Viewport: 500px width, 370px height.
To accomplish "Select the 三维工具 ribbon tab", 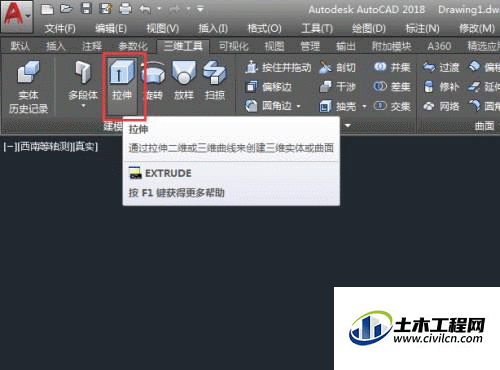I will pos(183,46).
